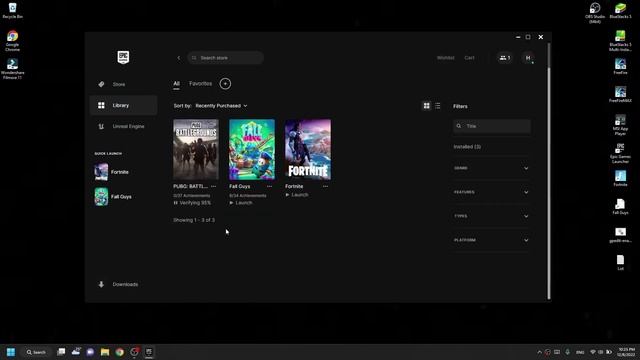Add a new collection with plus icon

point(225,84)
